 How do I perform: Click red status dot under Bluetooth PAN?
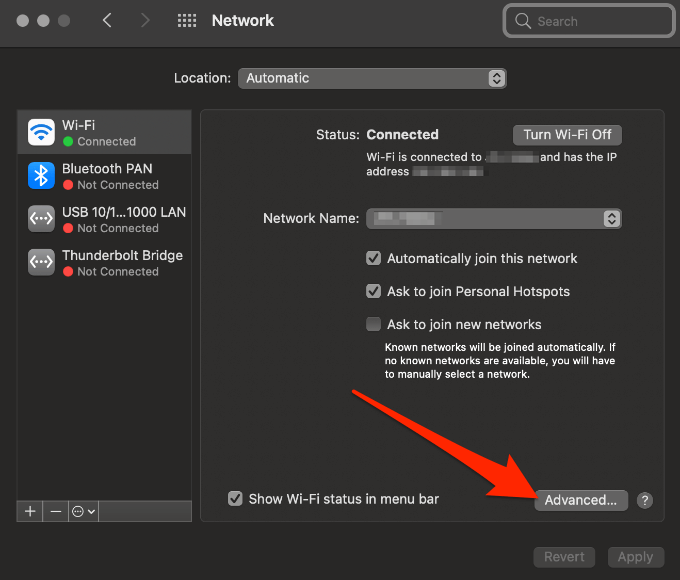[68, 185]
